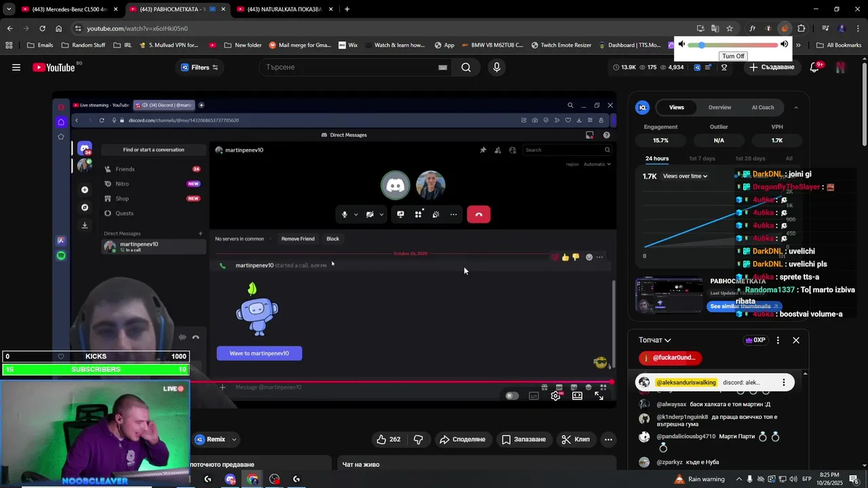Open OBS from the Windows taskbar
The image size is (868, 488).
274,479
